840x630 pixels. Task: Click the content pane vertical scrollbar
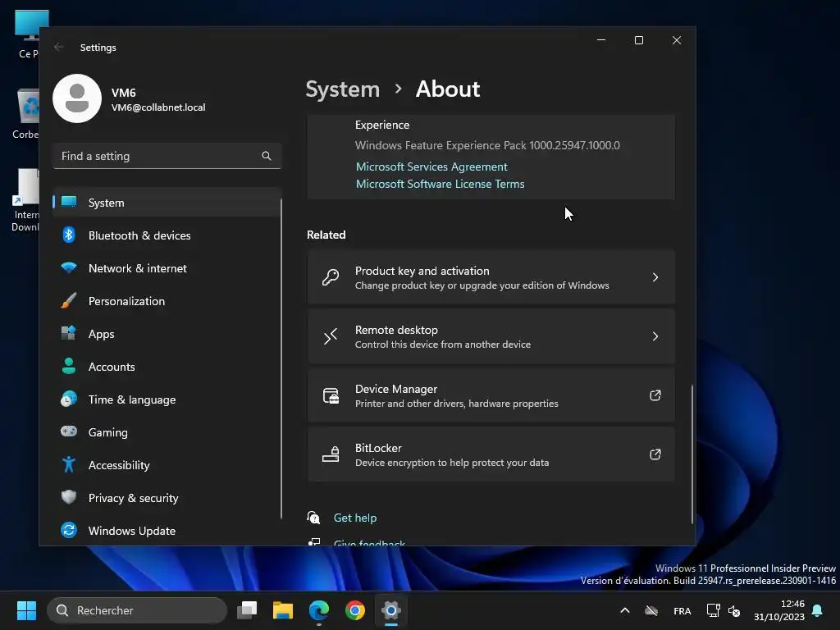pyautogui.click(x=692, y=453)
